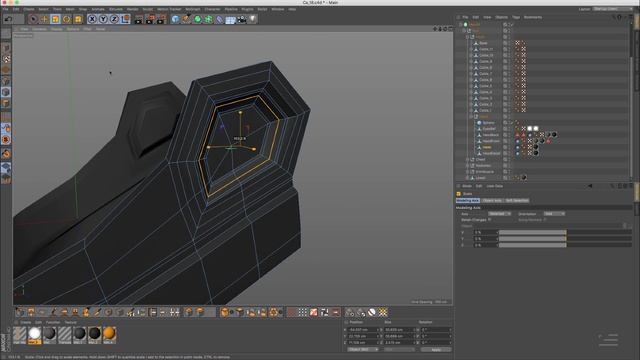Click the X axis percentage slider
Viewport: 640px width, 360px height.
565,232
